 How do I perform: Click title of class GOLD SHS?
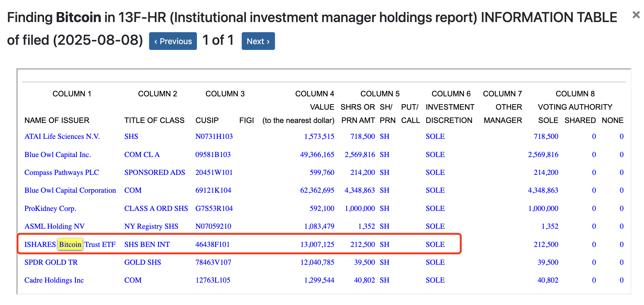coord(143,262)
